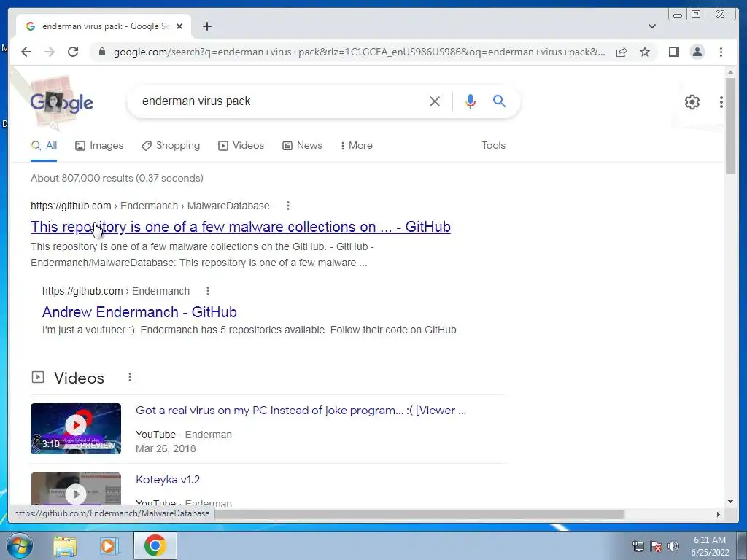
Task: Go back to the previous page
Action: click(x=26, y=52)
